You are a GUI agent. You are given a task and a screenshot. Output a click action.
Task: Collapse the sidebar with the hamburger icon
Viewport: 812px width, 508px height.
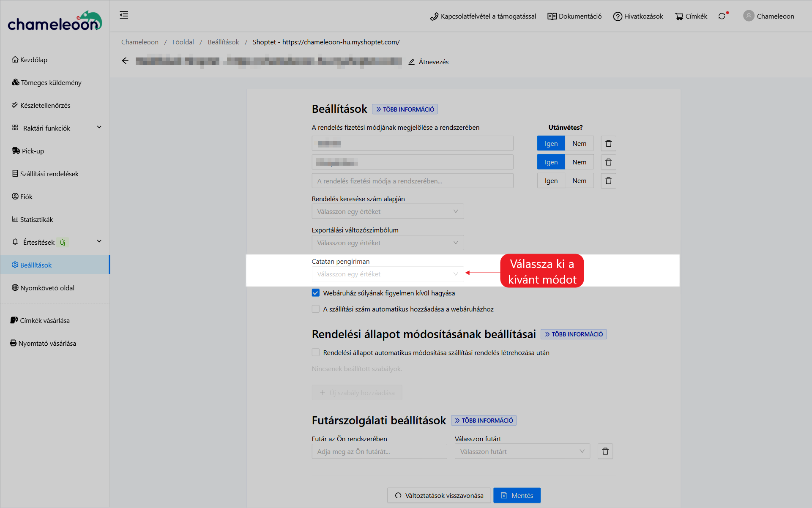(x=124, y=15)
